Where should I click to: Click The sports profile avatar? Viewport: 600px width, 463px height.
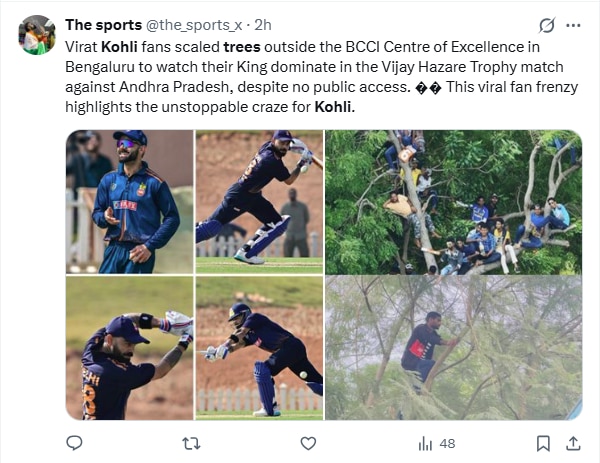38,35
